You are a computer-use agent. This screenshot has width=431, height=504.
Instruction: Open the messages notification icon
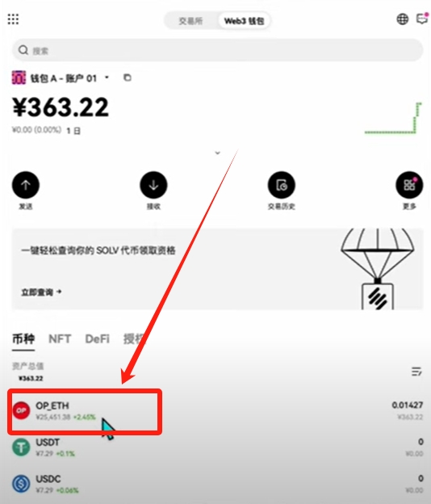[422, 19]
